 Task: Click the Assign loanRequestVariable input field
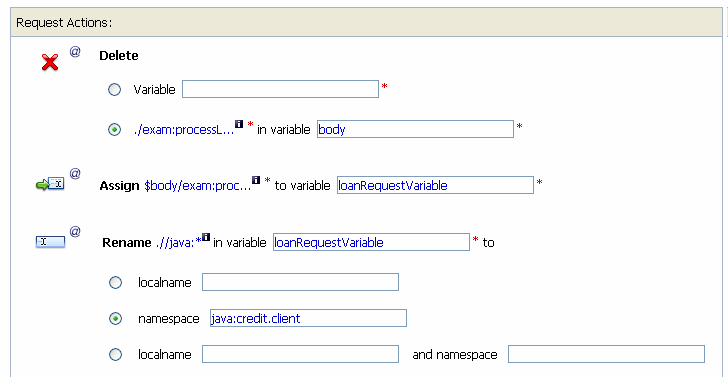436,185
